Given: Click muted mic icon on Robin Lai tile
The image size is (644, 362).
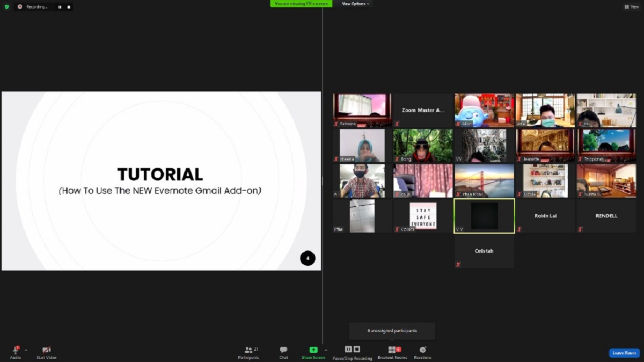Looking at the screenshot, I should click(x=519, y=229).
